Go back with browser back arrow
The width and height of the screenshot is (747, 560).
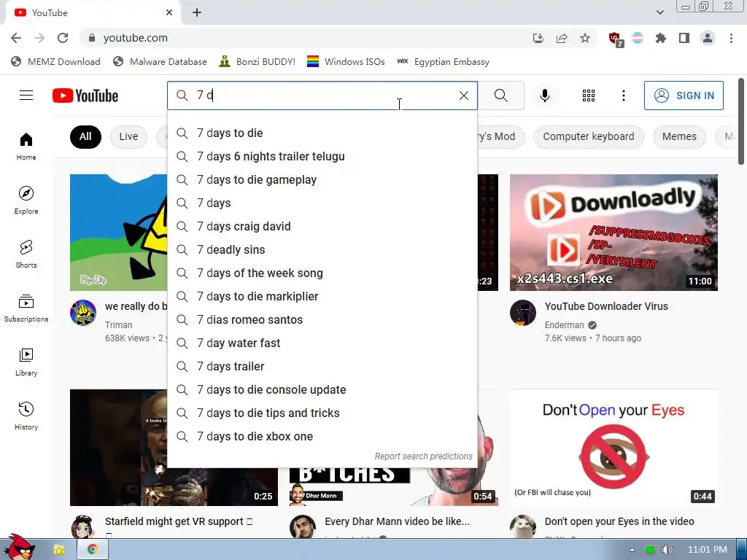16,38
